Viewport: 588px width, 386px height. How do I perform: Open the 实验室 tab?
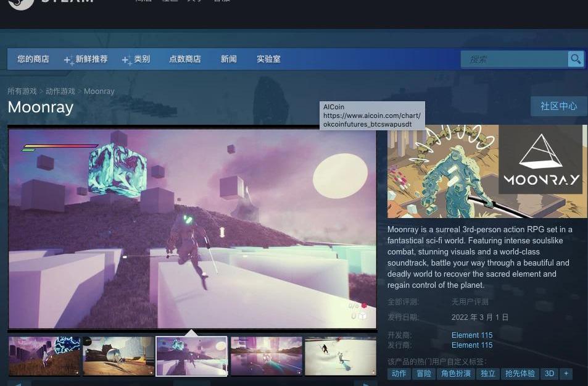tap(268, 59)
